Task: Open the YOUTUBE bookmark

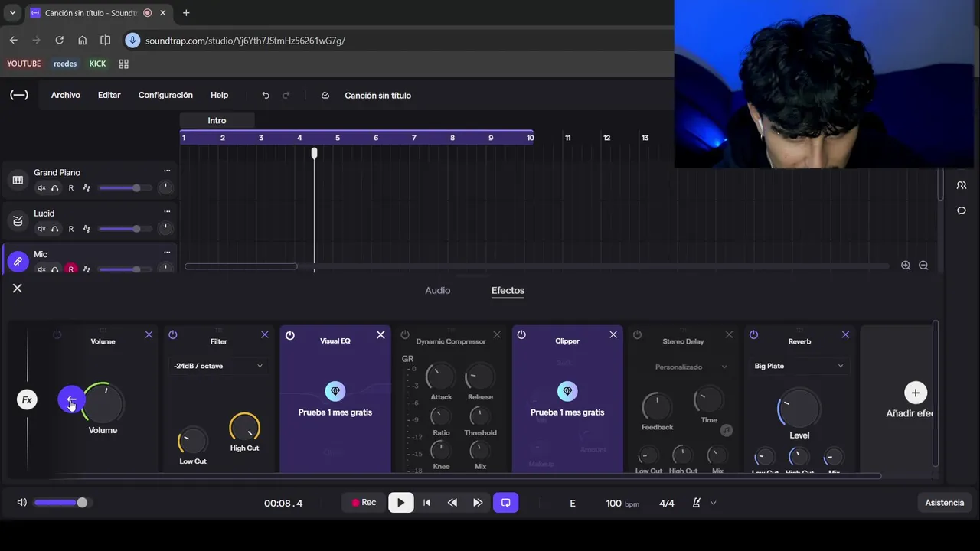Action: 24,64
